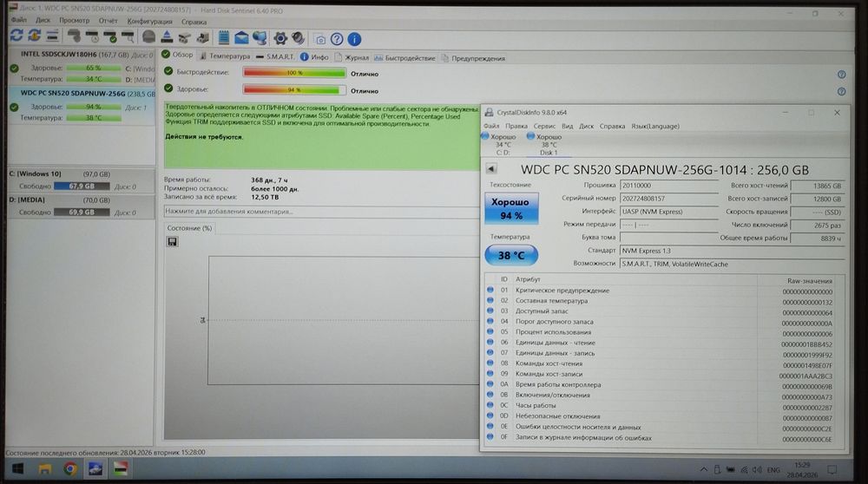Image resolution: width=868 pixels, height=484 pixels.
Task: Select Обзор tab
Action: (x=177, y=55)
